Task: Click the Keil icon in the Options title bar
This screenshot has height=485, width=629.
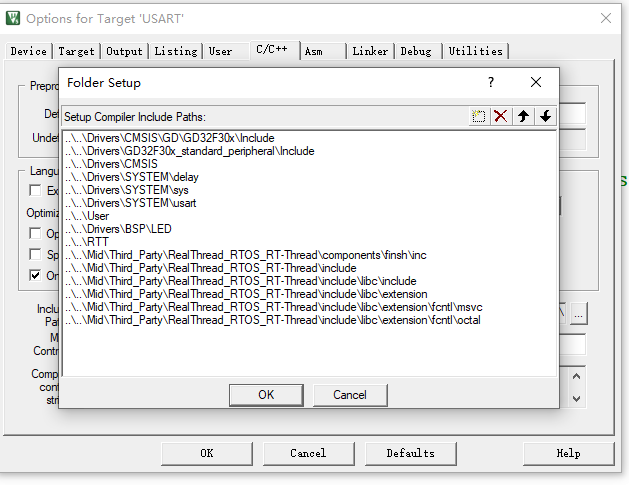Action: (13, 18)
